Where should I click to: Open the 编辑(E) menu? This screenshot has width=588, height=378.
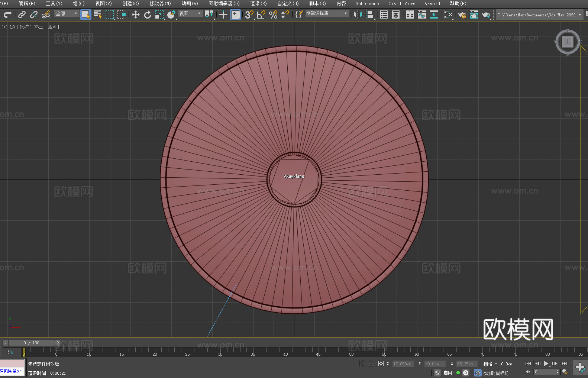(27, 3)
